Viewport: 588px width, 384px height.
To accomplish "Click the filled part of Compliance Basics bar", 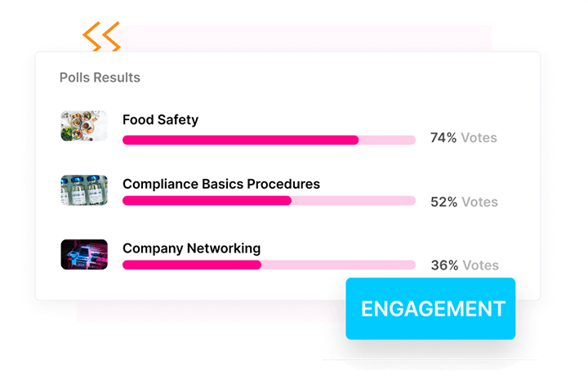I will click(207, 201).
